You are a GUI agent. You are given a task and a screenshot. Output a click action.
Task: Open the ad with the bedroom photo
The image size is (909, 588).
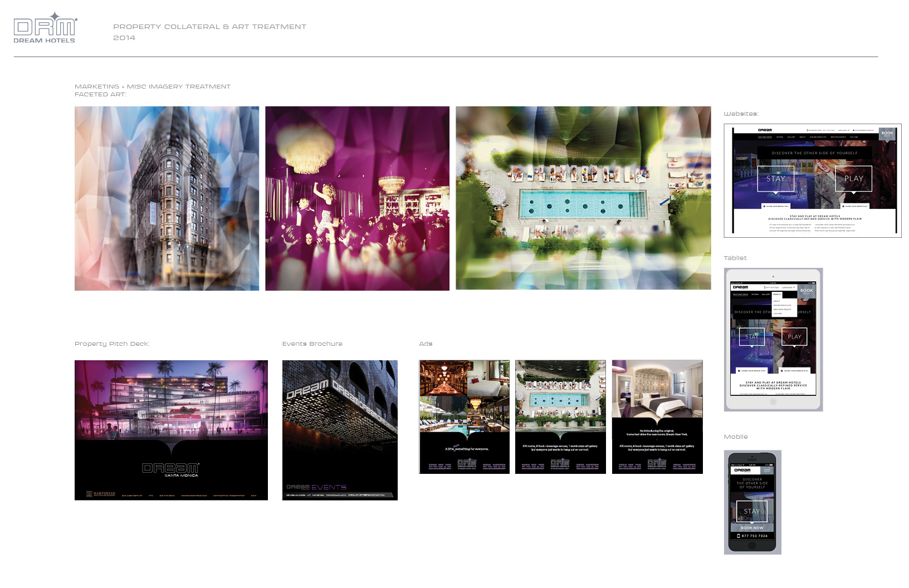coord(657,416)
